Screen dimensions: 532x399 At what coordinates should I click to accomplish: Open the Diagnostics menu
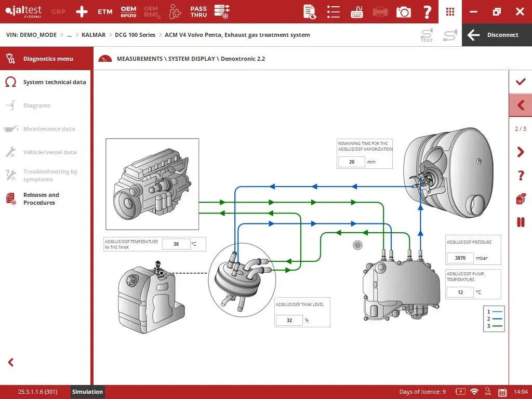point(48,59)
